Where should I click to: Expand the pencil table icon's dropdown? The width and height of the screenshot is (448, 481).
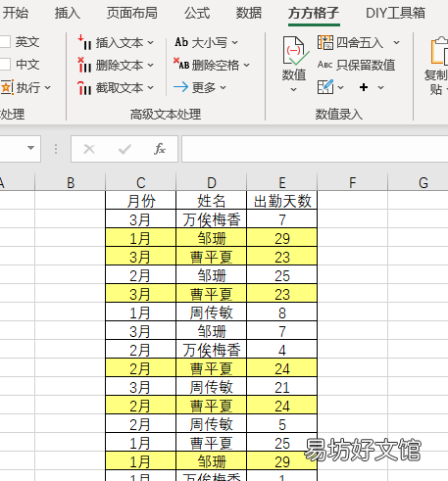click(340, 87)
